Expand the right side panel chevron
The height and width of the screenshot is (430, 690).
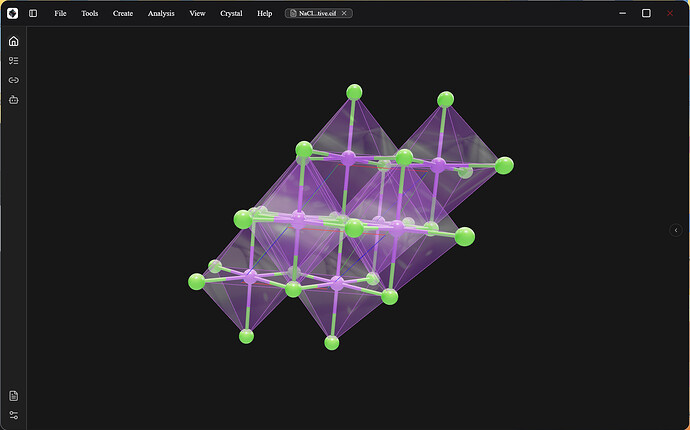tap(675, 230)
